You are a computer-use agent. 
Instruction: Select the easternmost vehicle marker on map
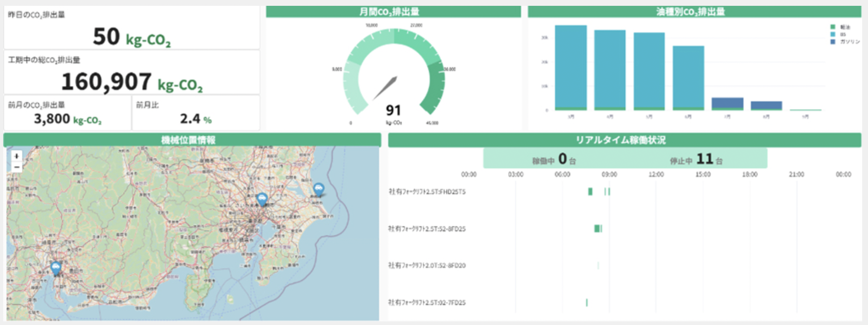point(318,189)
